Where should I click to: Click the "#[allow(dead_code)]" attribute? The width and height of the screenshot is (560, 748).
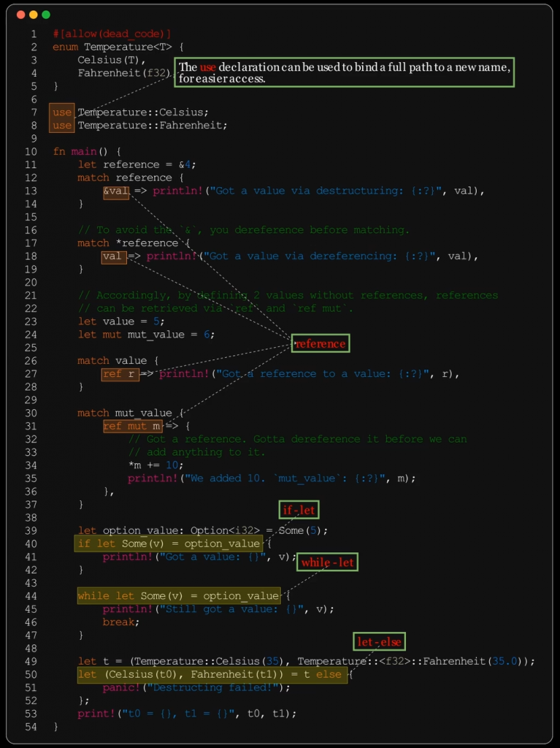coord(112,34)
